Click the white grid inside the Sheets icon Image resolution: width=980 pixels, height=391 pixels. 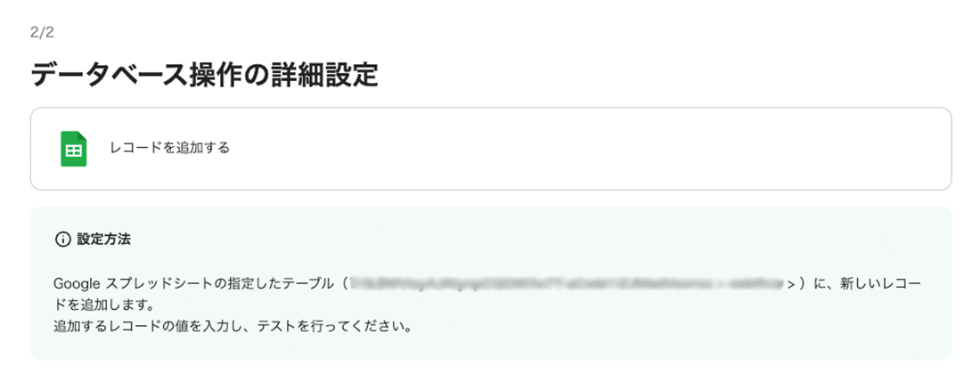pos(74,151)
